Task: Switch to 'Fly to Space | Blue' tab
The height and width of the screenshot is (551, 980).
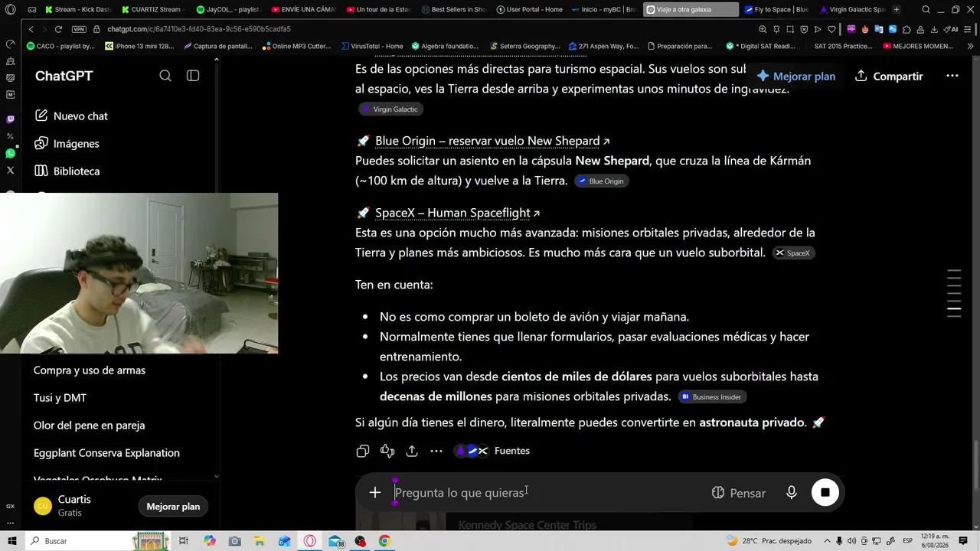Action: pos(776,10)
